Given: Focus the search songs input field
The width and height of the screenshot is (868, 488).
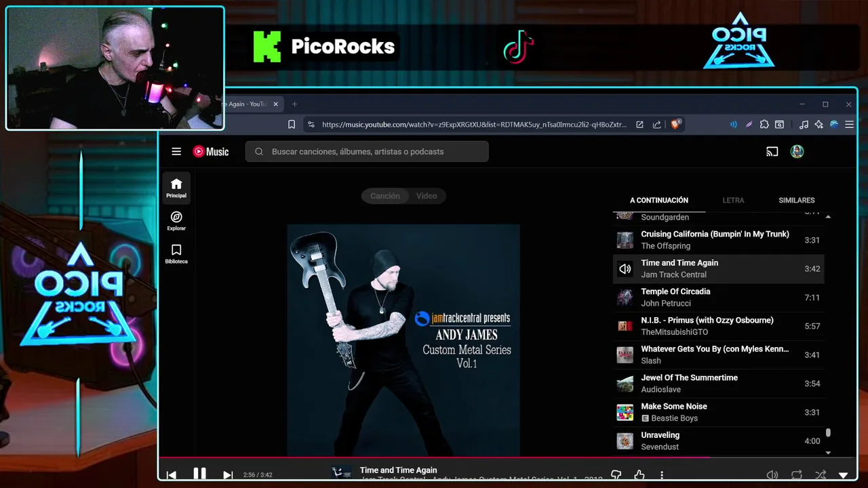Looking at the screenshot, I should (367, 152).
